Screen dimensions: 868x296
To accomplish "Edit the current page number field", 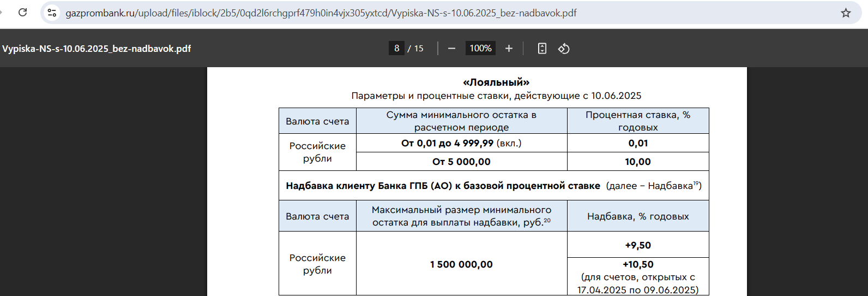I will [396, 48].
